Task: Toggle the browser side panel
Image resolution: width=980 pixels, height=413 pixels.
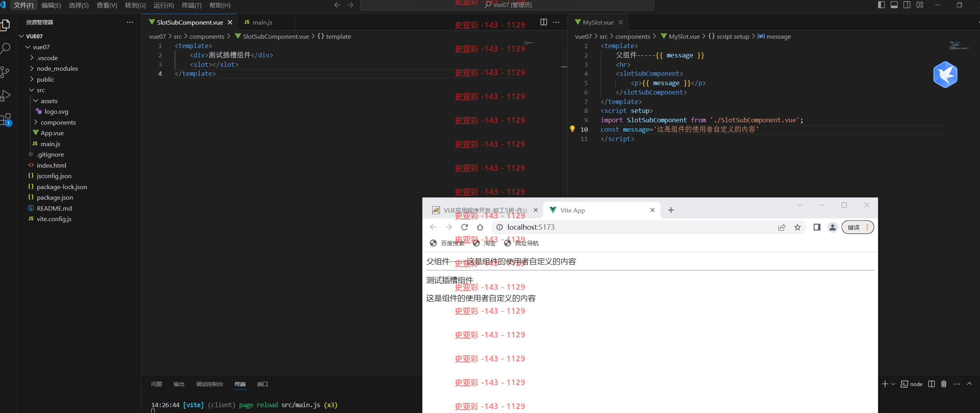Action: [x=817, y=227]
